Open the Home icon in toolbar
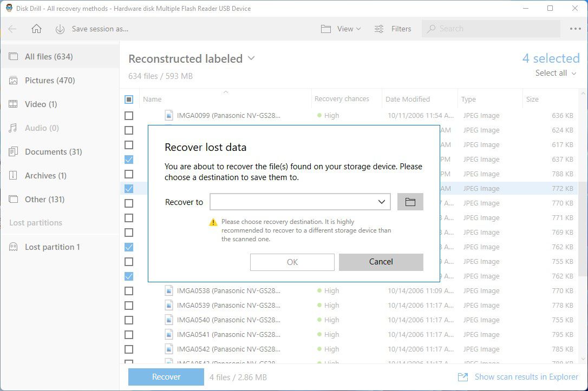 pyautogui.click(x=36, y=29)
